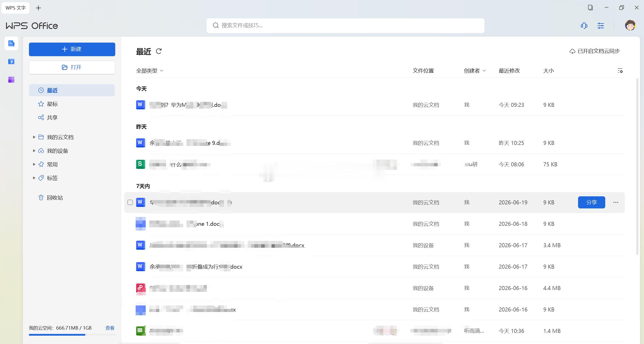The height and width of the screenshot is (344, 644).
Task: Sort by 最近修改 column header
Action: pyautogui.click(x=509, y=71)
